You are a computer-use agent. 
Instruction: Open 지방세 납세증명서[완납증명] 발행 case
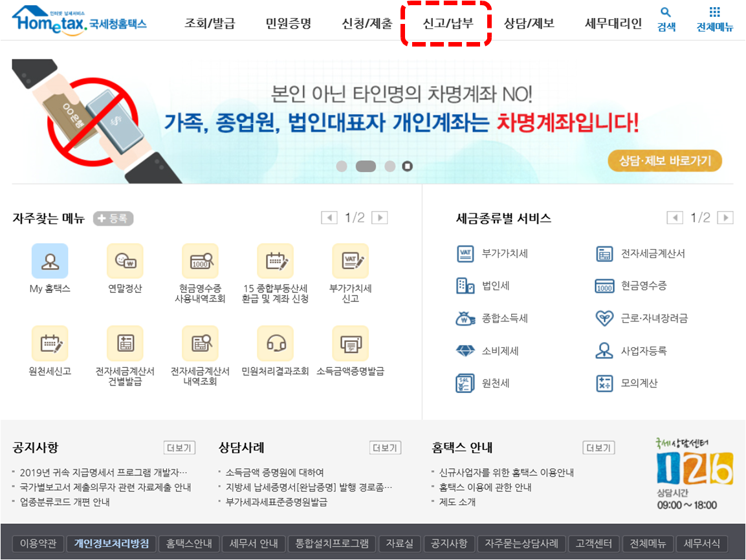tap(309, 488)
